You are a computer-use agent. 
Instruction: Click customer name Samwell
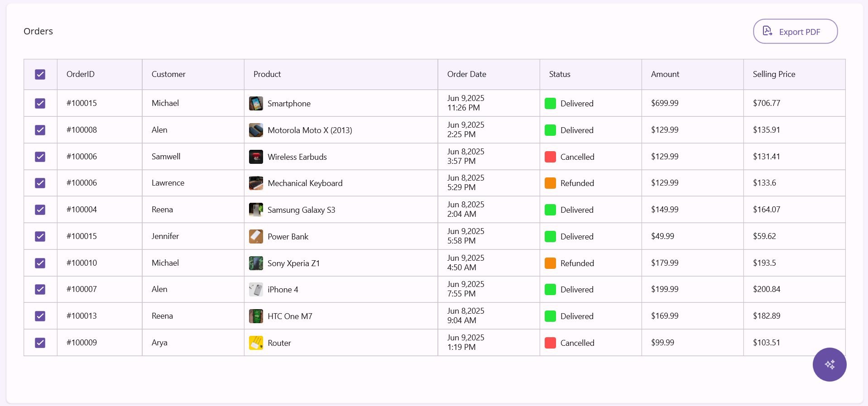coord(166,157)
